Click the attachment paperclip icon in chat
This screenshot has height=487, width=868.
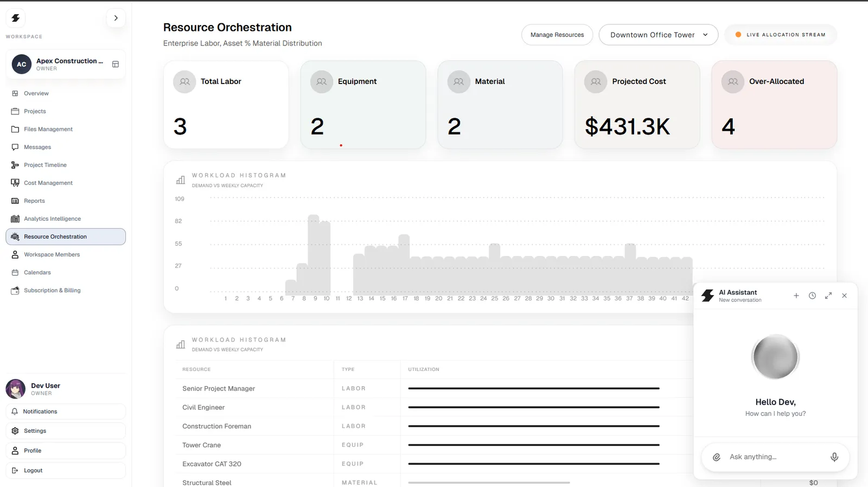coord(717,457)
